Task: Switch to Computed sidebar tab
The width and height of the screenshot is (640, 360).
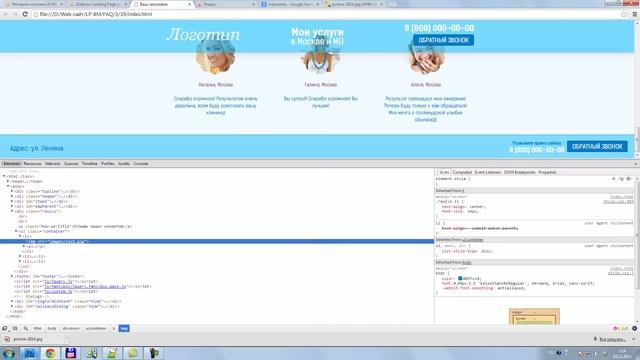Action: coord(462,173)
